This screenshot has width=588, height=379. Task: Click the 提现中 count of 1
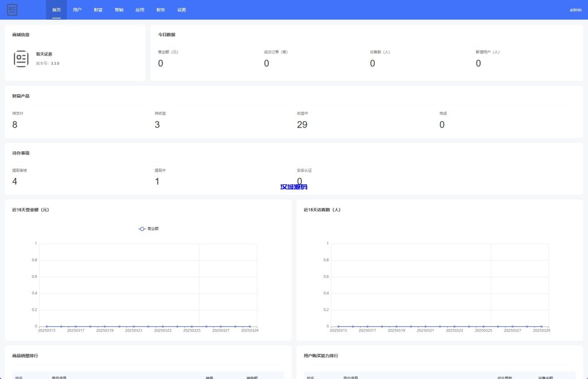tap(157, 181)
